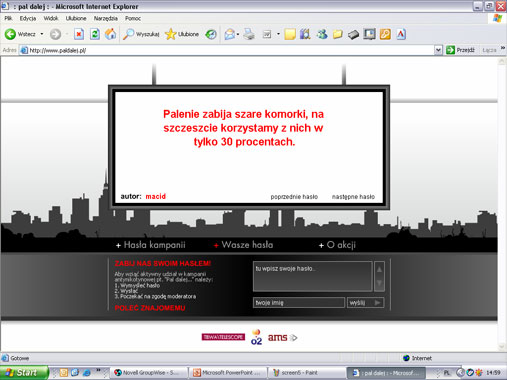The image size is (507, 380).
Task: Expand the address bar dropdown arrow
Action: [438, 50]
